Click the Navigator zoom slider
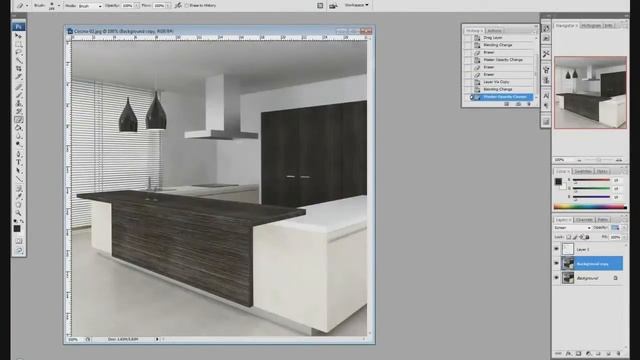Screen dimensions: 640x360 [x=599, y=160]
